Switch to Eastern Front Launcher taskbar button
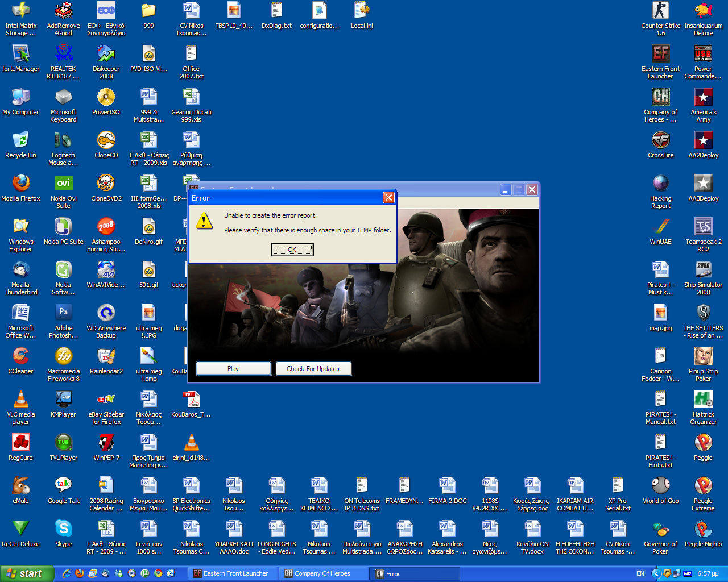Viewport: 728px width, 582px height. tap(233, 573)
